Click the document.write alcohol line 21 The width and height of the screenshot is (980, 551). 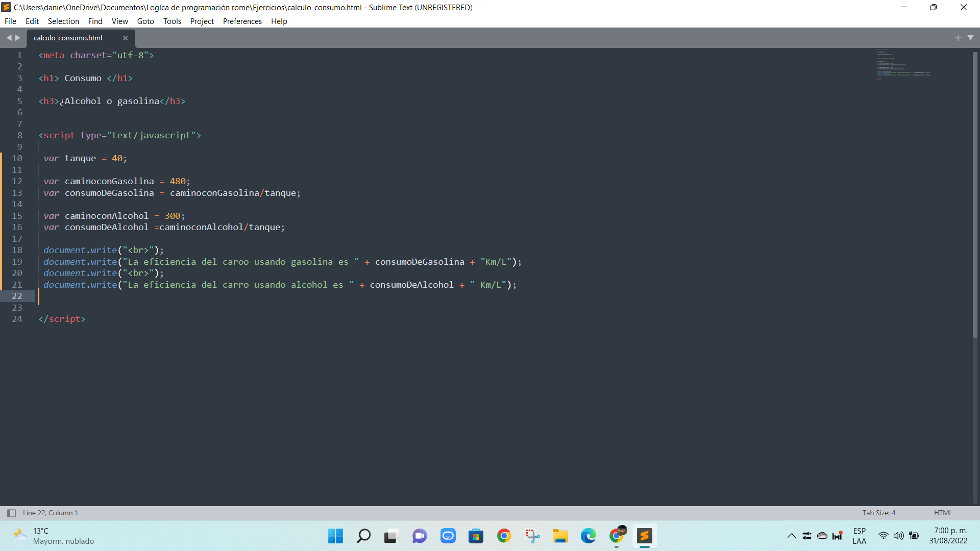point(280,285)
